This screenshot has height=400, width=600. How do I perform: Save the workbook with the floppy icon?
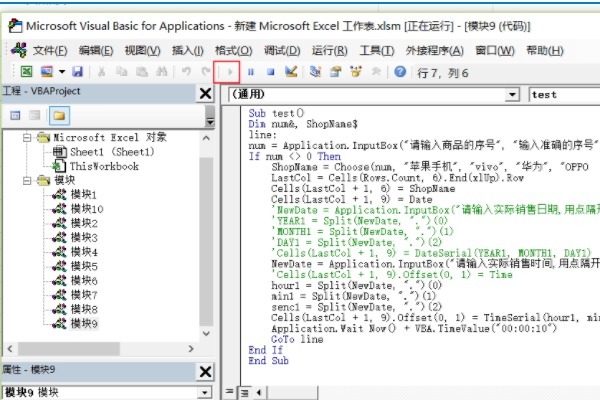coord(77,72)
